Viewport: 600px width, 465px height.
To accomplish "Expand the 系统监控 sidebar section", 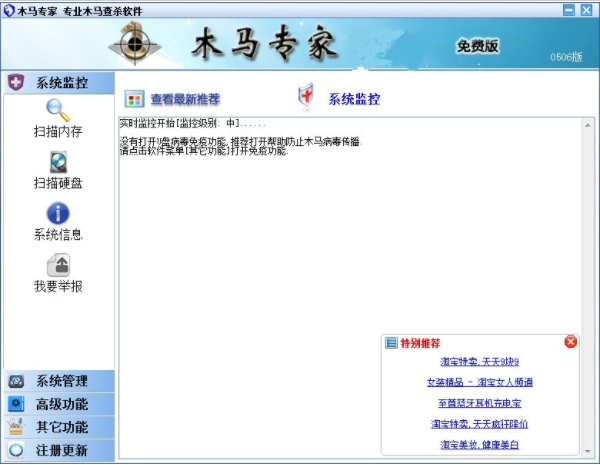I will pyautogui.click(x=59, y=83).
